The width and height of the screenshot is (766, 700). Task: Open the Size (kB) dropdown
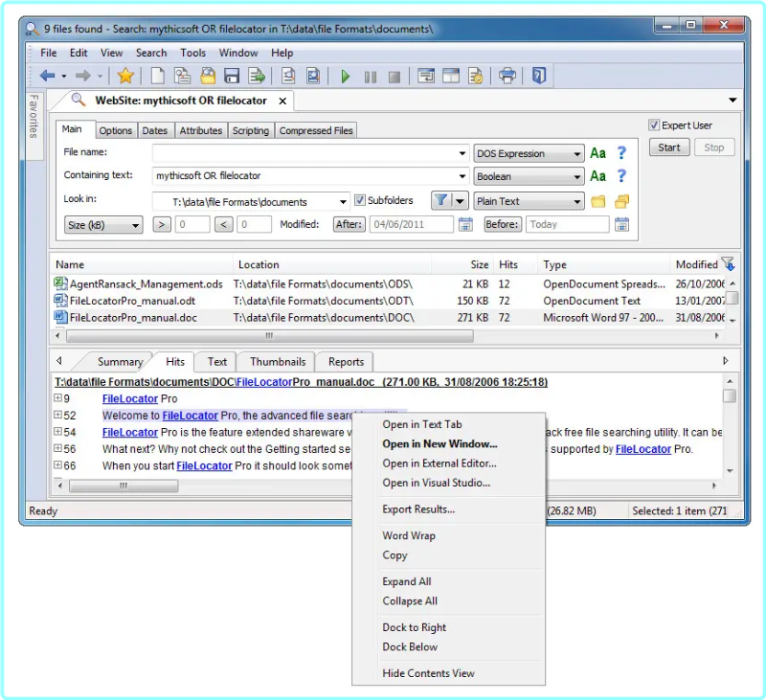point(103,225)
